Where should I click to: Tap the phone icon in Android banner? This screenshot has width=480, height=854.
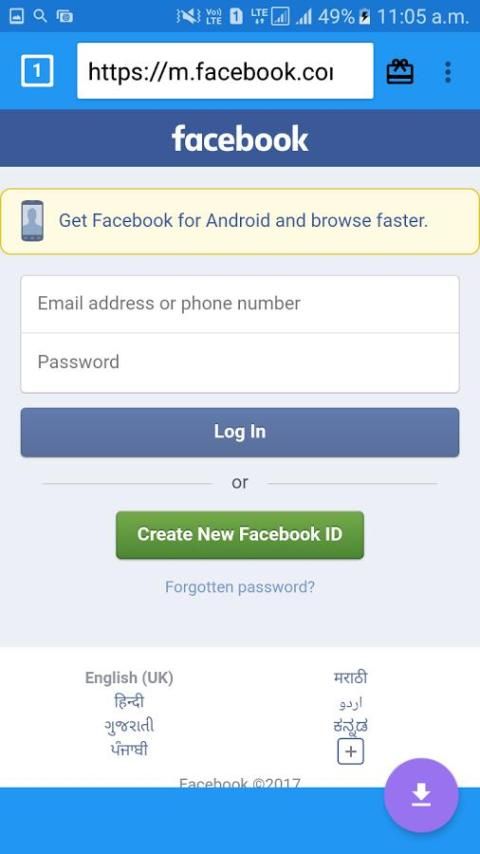33,221
